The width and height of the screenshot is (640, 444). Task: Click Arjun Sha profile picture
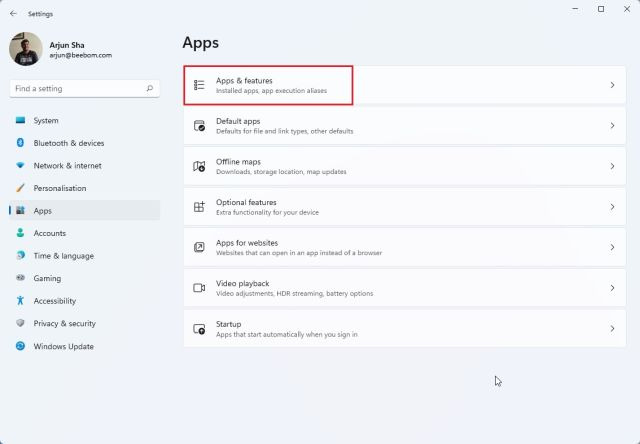click(x=26, y=49)
